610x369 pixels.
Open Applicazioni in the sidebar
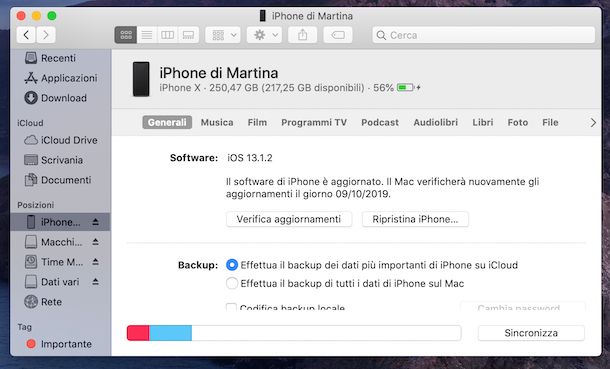(x=61, y=78)
